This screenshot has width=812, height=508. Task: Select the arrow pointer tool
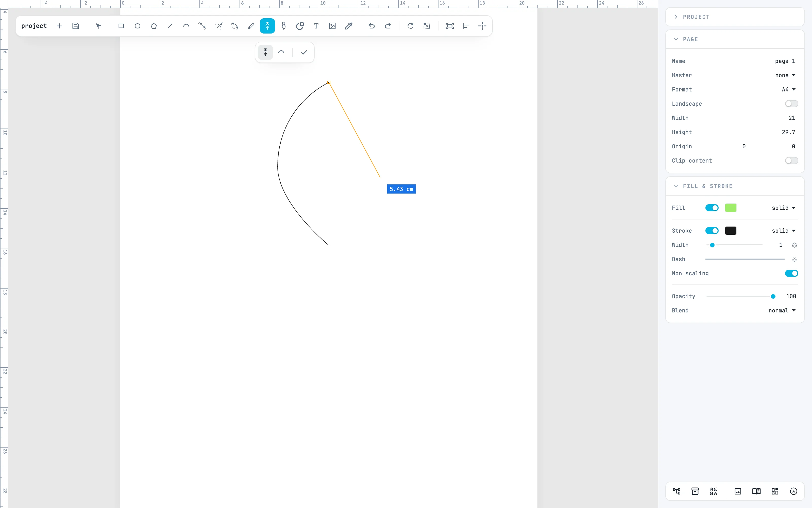pyautogui.click(x=98, y=26)
